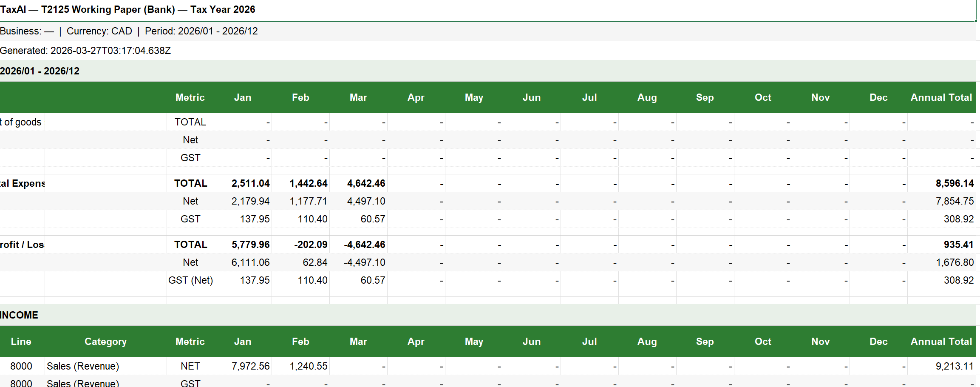Click the Category column header in Income table
Screen dimensions: 980x387
pyautogui.click(x=105, y=341)
